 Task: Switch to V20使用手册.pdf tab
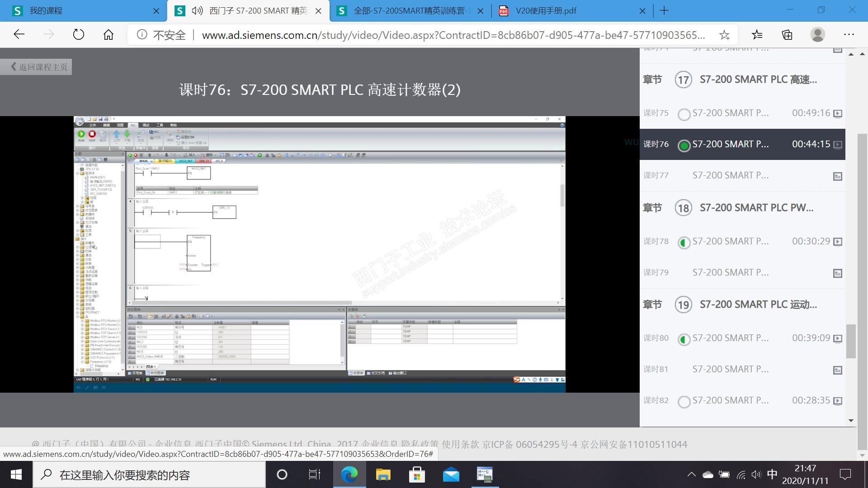coord(546,11)
